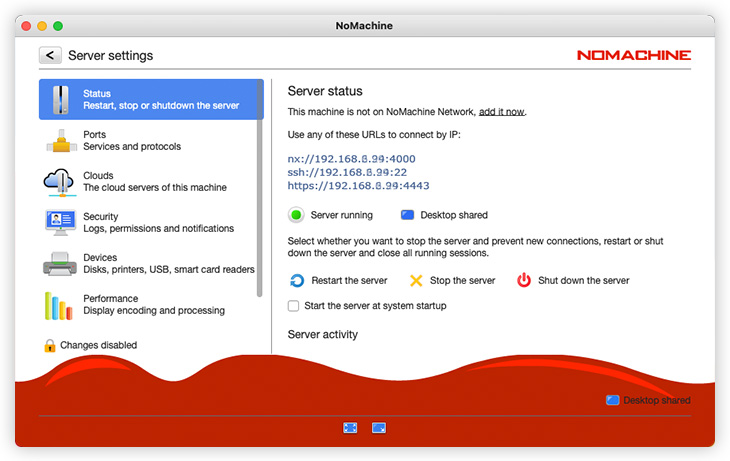Open the Clouds section icon
This screenshot has height=461, width=730.
pos(61,182)
